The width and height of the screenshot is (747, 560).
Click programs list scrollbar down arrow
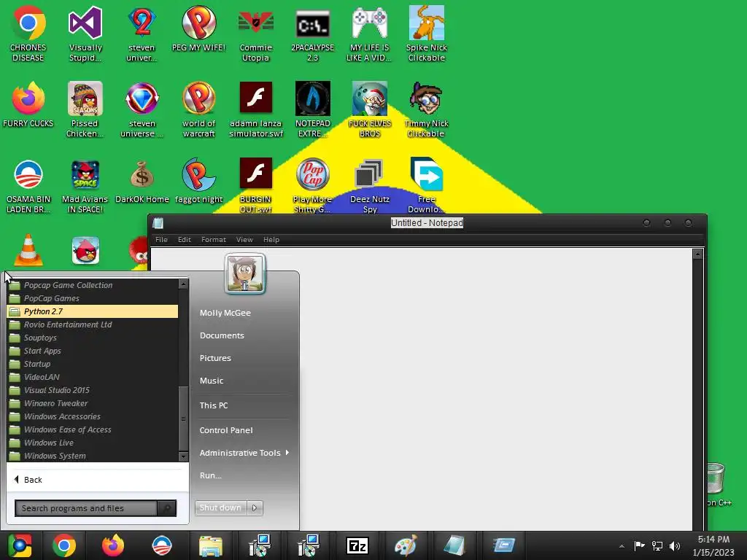(183, 456)
